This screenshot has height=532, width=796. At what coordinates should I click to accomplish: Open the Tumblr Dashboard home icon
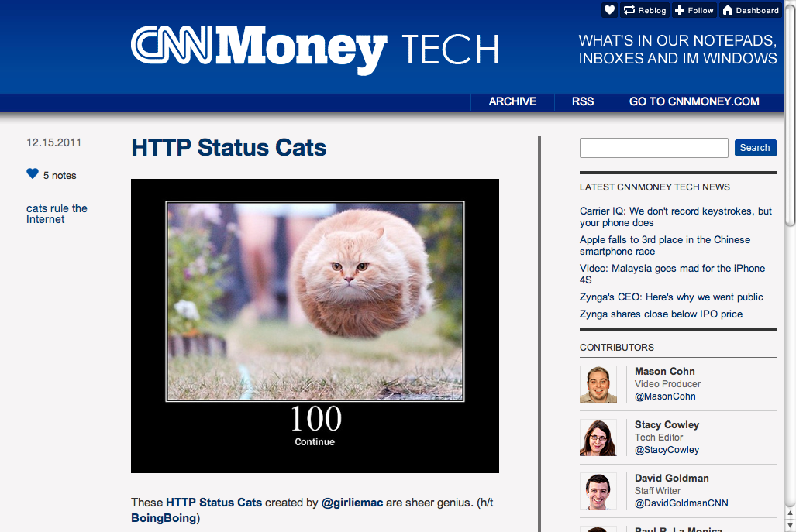click(750, 10)
